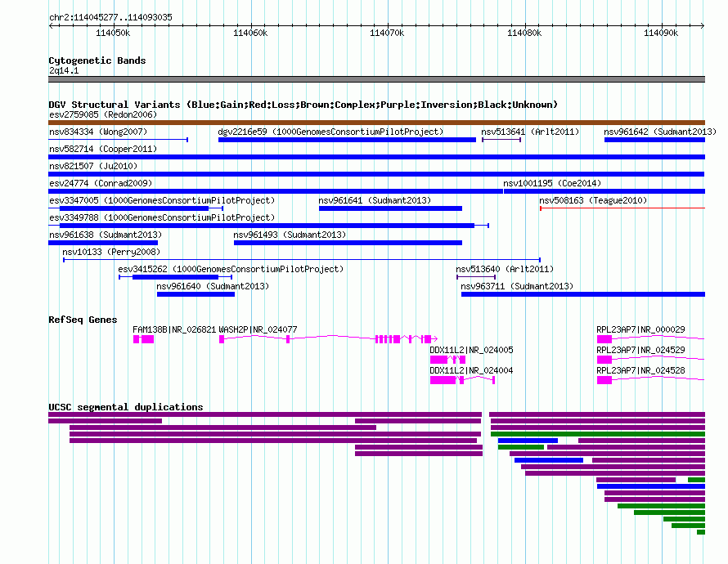728x564 pixels.
Task: Click the nsv961641 (Sudmant2013) label
Action: coord(375,200)
